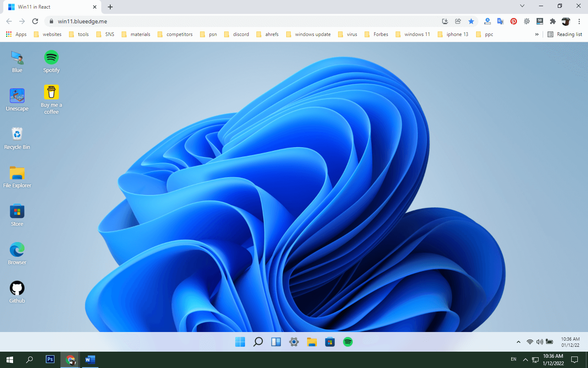Reload the page
The width and height of the screenshot is (588, 368).
(35, 21)
